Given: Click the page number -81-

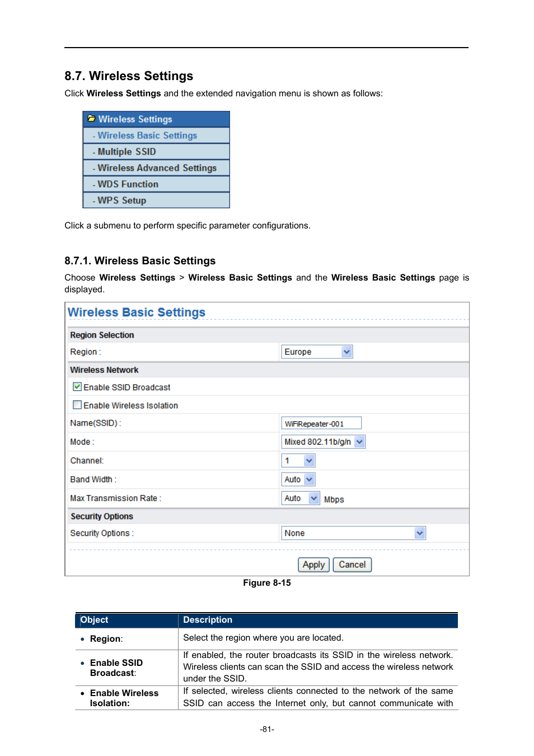Looking at the screenshot, I should click(267, 729).
